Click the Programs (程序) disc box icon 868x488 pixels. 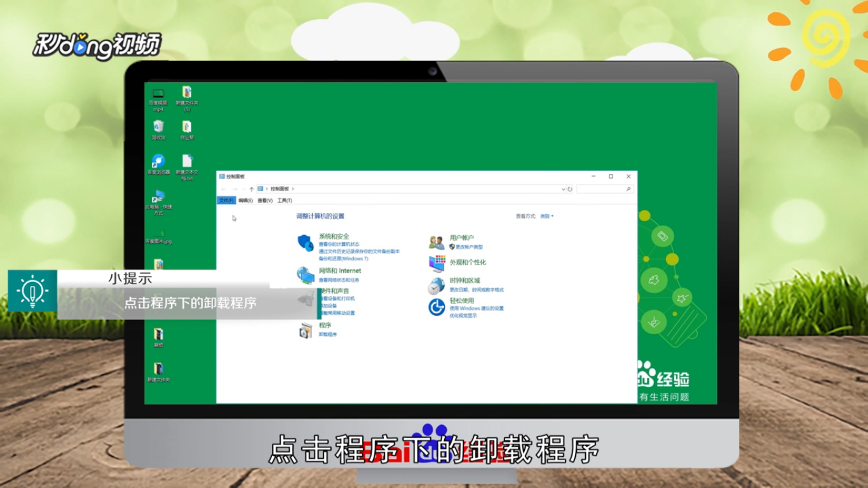pyautogui.click(x=306, y=330)
